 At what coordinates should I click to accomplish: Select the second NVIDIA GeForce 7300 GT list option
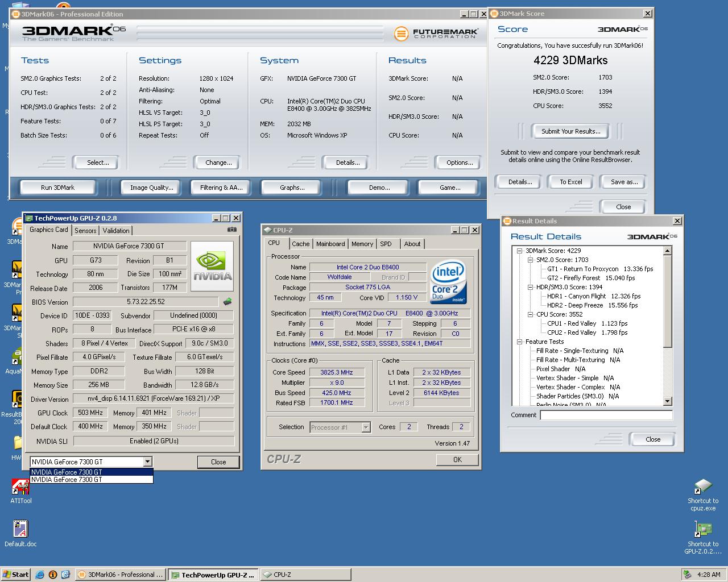92,479
